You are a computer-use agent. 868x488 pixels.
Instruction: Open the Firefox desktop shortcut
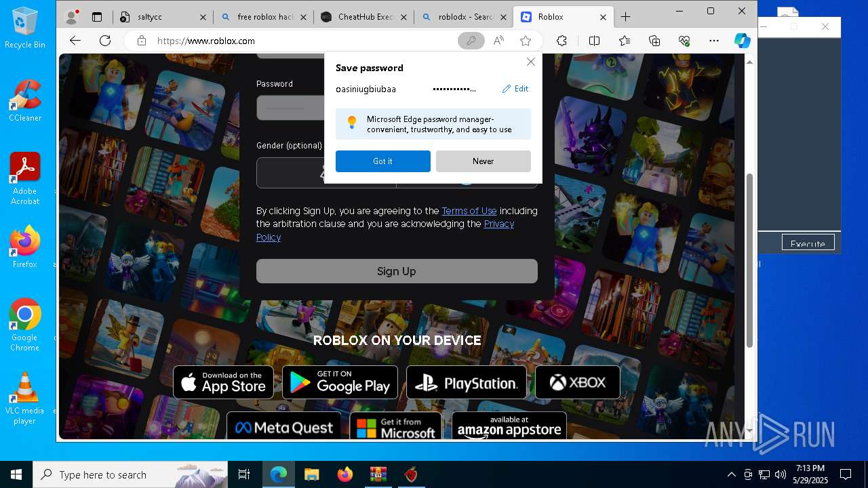[25, 247]
